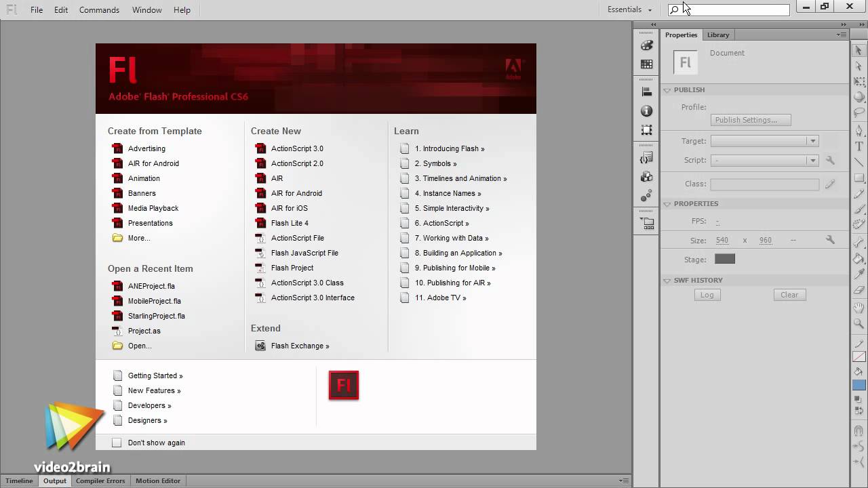
Task: Open the Motion Presets panel icon
Action: click(x=647, y=196)
